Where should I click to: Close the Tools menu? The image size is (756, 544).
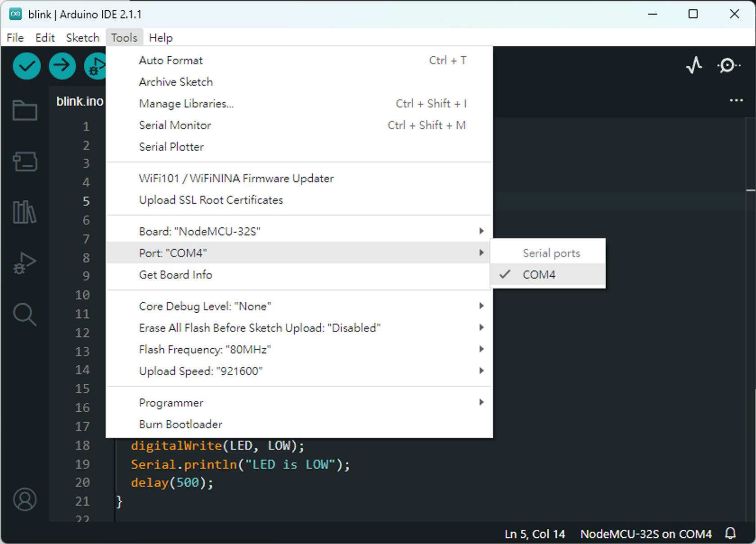coord(124,38)
